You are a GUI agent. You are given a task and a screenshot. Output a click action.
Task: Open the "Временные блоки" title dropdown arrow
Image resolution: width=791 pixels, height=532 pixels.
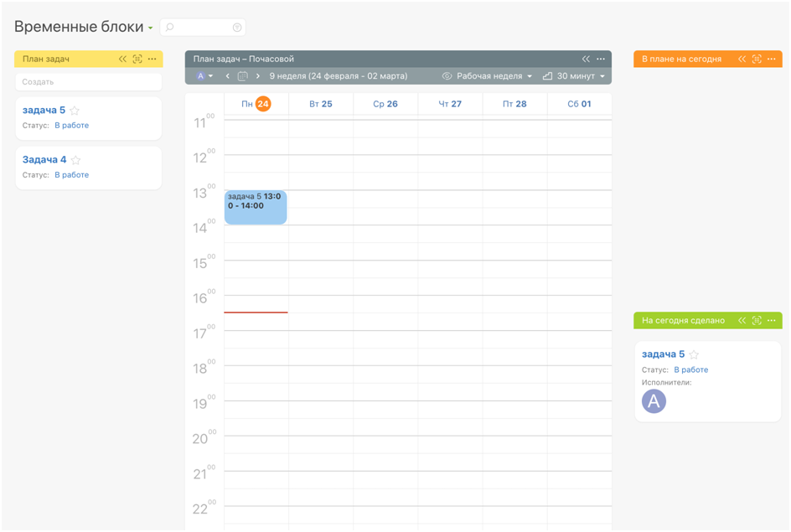click(x=150, y=28)
